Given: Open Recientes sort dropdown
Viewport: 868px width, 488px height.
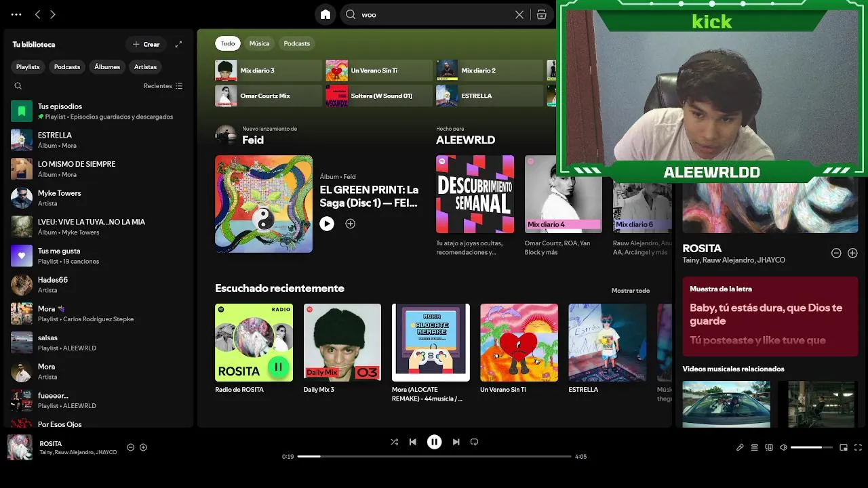Looking at the screenshot, I should [163, 86].
